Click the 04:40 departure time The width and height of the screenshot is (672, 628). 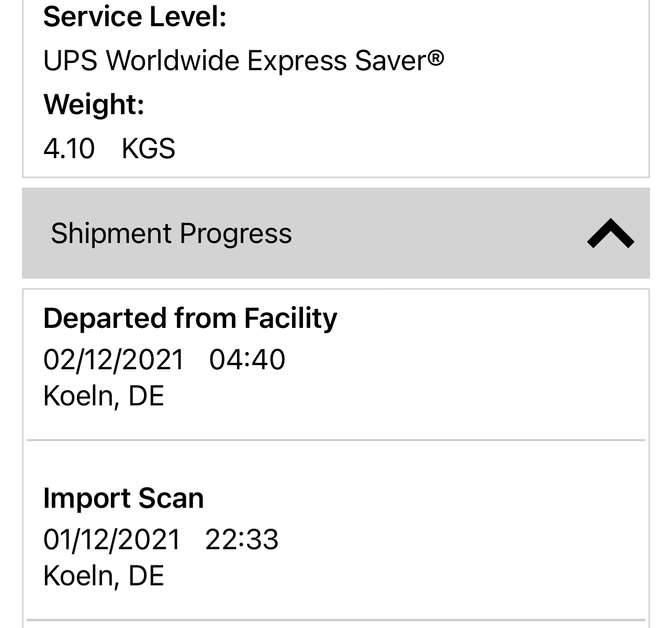(247, 360)
